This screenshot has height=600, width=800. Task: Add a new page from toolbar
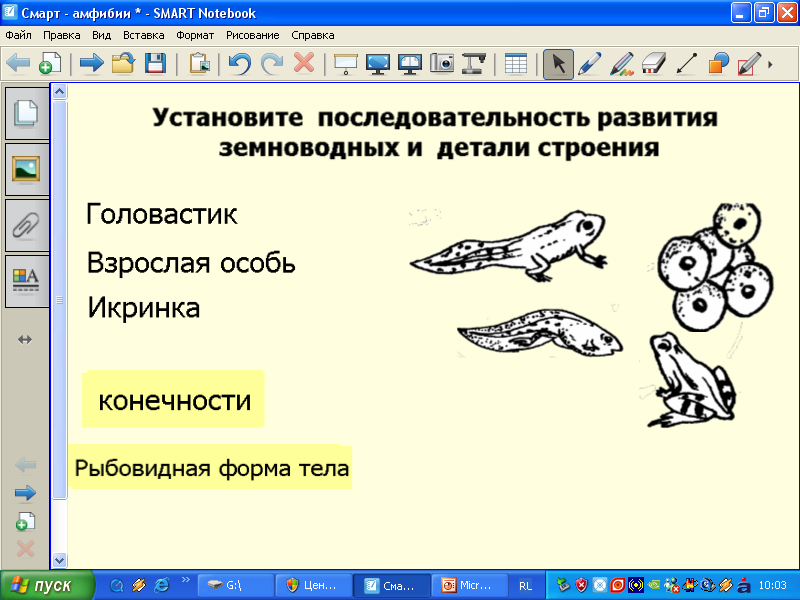click(x=51, y=64)
